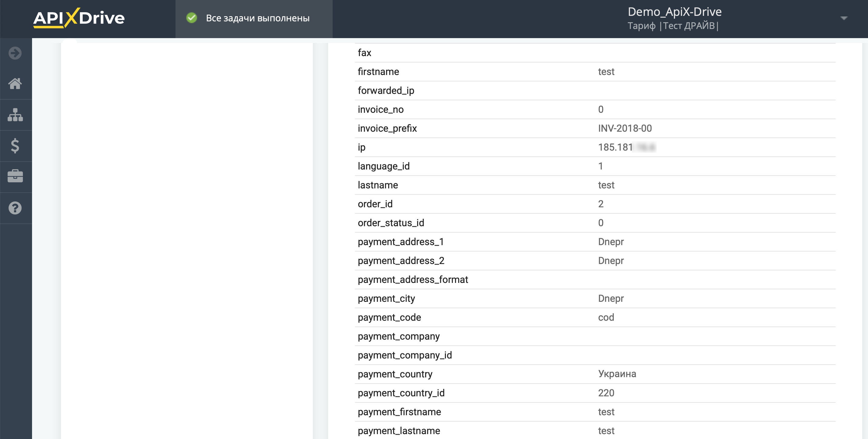Click the green checkmark status icon

point(192,18)
